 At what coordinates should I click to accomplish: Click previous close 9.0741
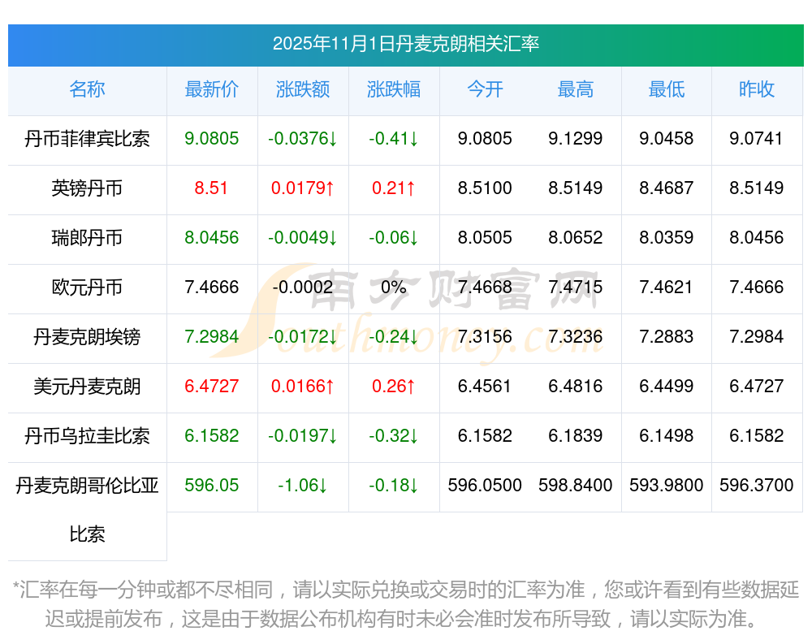[757, 138]
